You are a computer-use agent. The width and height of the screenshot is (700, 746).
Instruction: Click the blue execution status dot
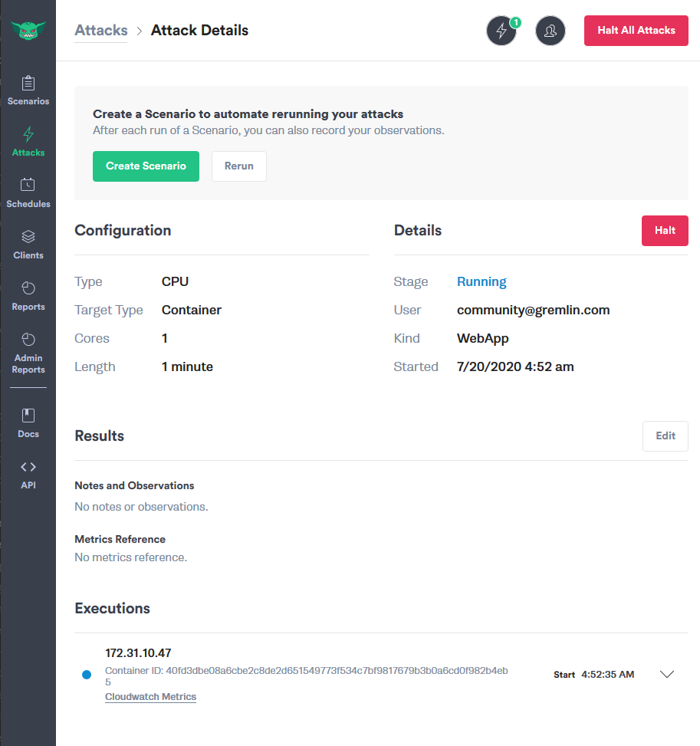(87, 675)
